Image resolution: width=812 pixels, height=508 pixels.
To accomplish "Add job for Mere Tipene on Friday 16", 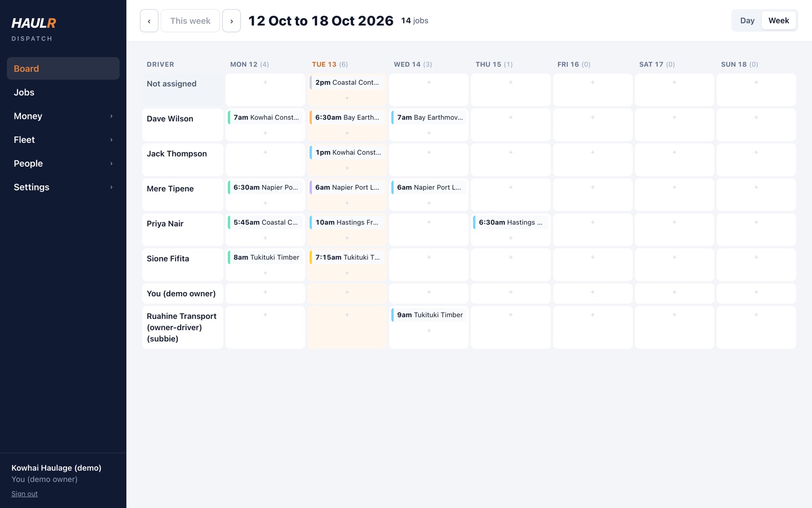I will tap(592, 187).
